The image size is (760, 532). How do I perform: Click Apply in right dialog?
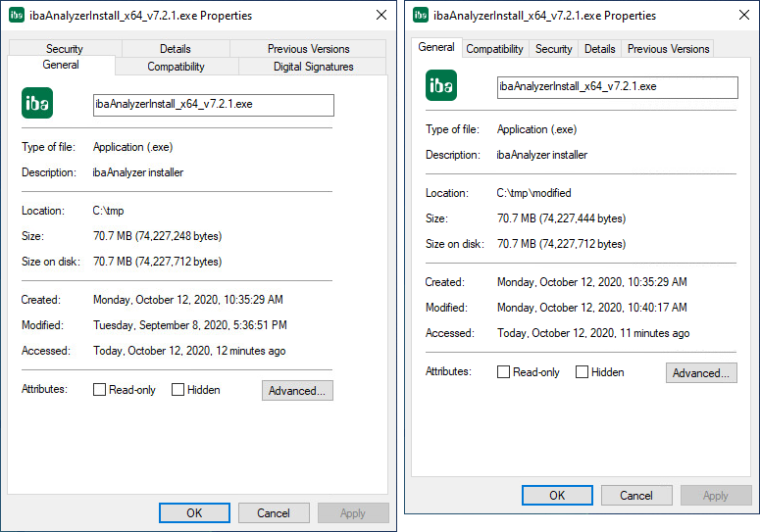pyautogui.click(x=716, y=495)
